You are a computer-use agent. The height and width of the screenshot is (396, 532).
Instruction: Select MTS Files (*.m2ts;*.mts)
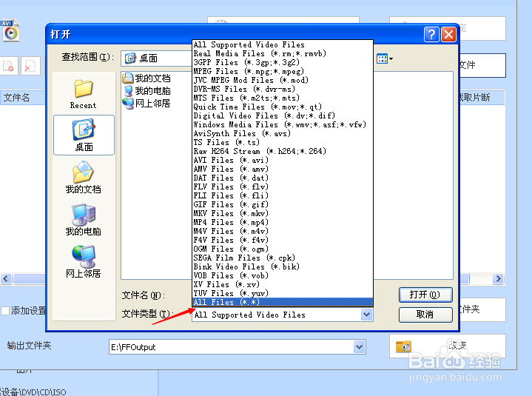[x=283, y=98]
